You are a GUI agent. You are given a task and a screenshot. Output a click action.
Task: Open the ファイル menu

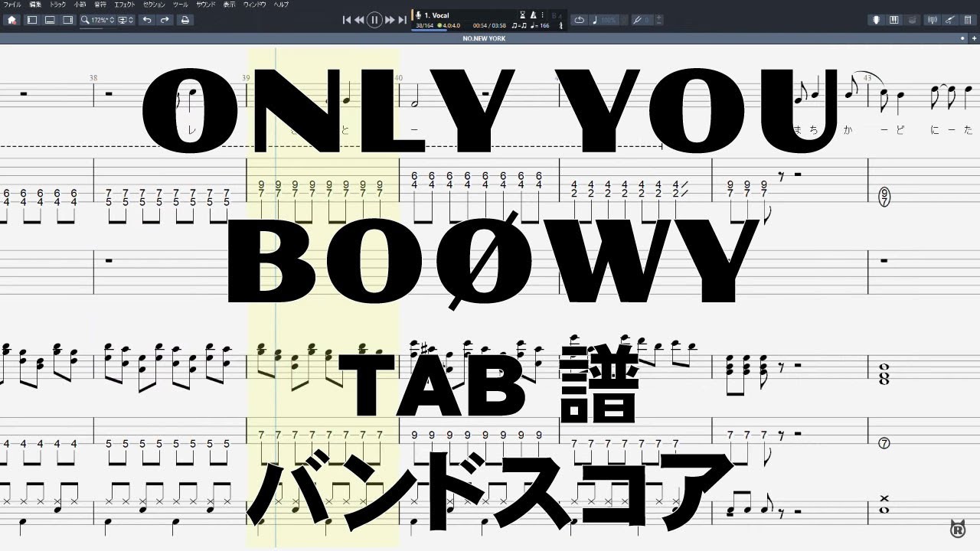tap(13, 5)
